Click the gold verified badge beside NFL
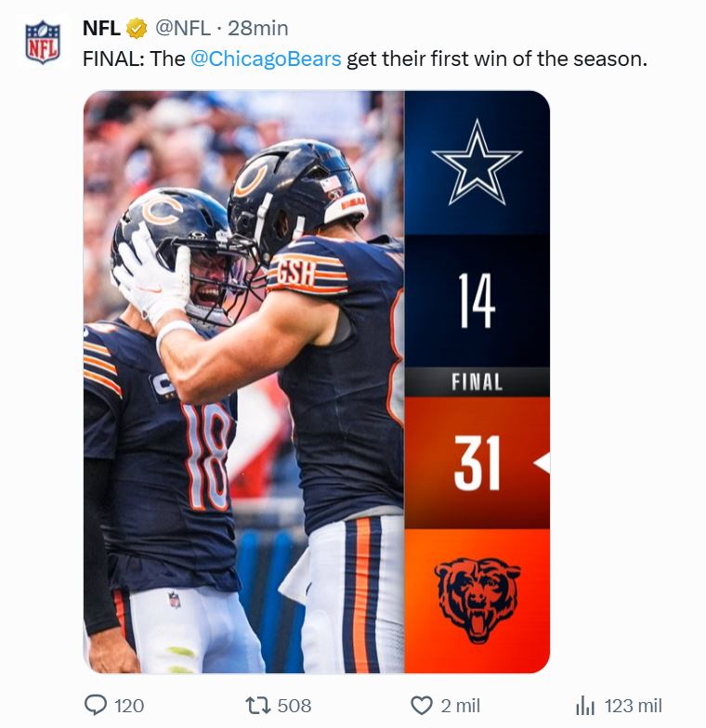This screenshot has height=728, width=706. tap(136, 28)
